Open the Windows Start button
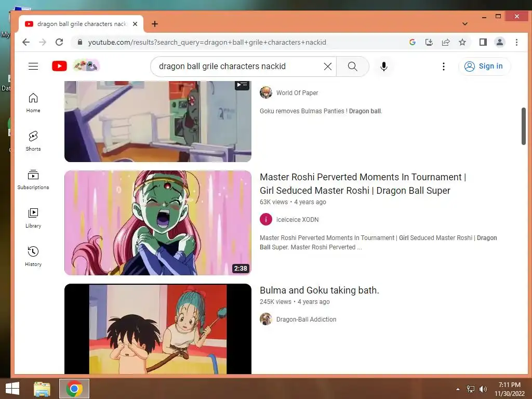This screenshot has height=399, width=532. (x=12, y=389)
